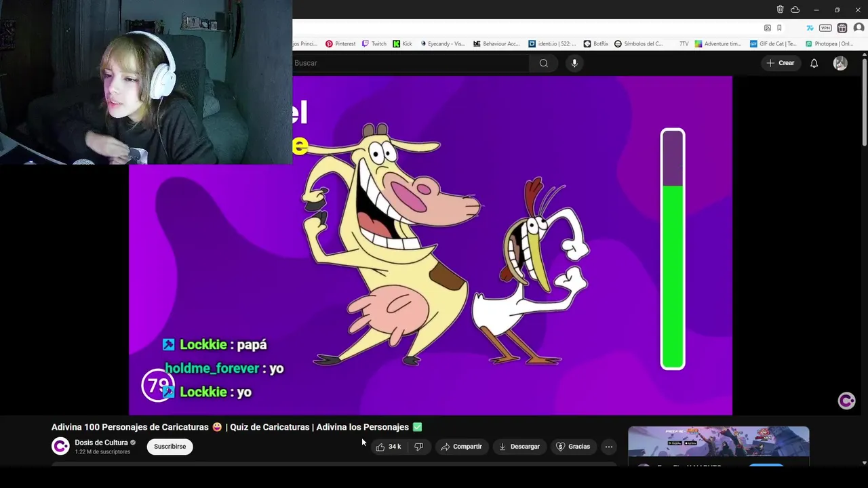
Task: Open the Kick bookmark
Action: (402, 43)
